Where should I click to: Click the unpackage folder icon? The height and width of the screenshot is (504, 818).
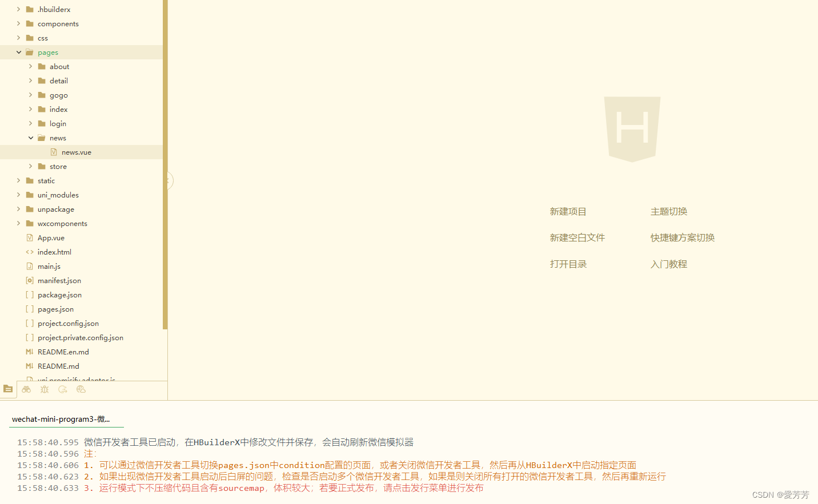click(30, 209)
